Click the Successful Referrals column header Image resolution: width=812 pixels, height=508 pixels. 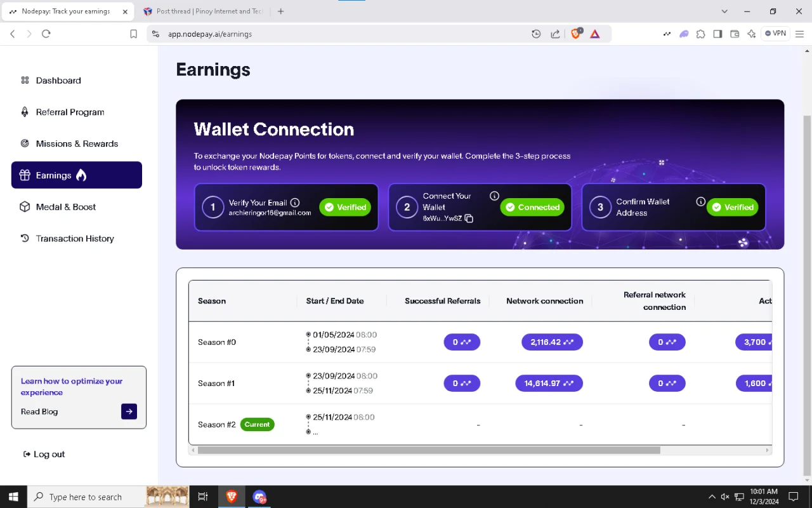click(443, 301)
